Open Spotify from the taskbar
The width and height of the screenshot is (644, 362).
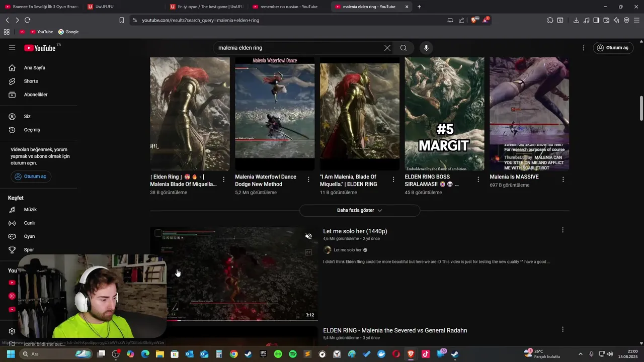[x=293, y=354]
